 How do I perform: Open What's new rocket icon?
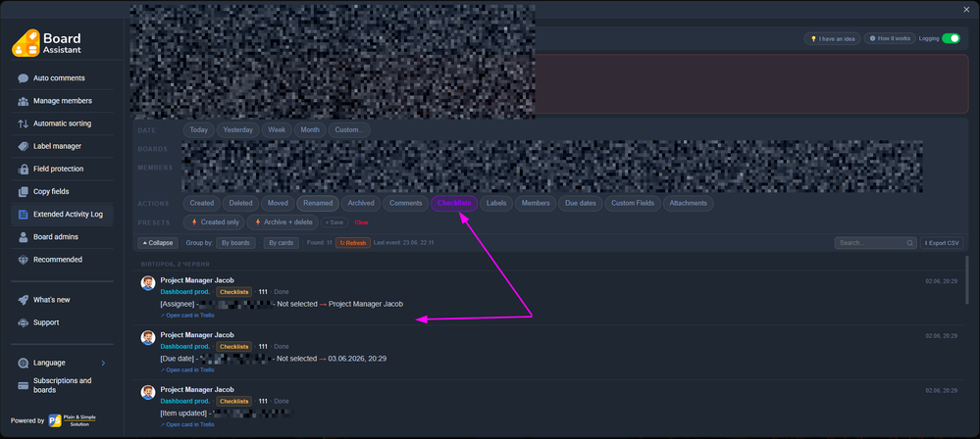(x=24, y=300)
